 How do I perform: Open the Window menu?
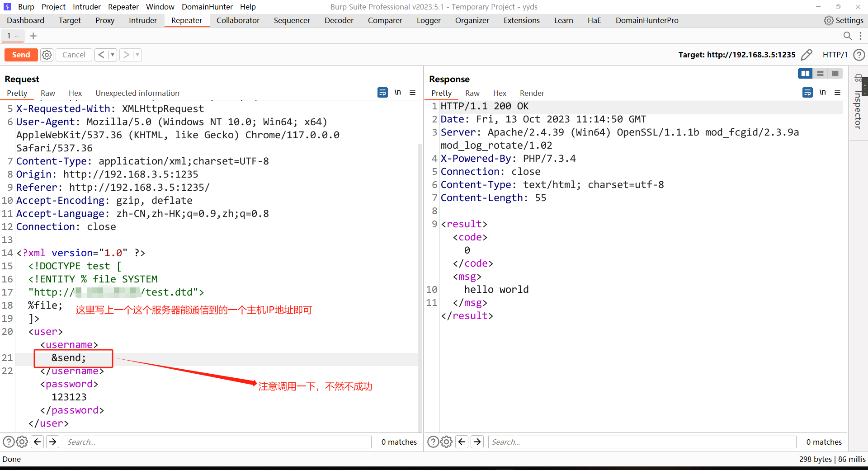pos(160,7)
